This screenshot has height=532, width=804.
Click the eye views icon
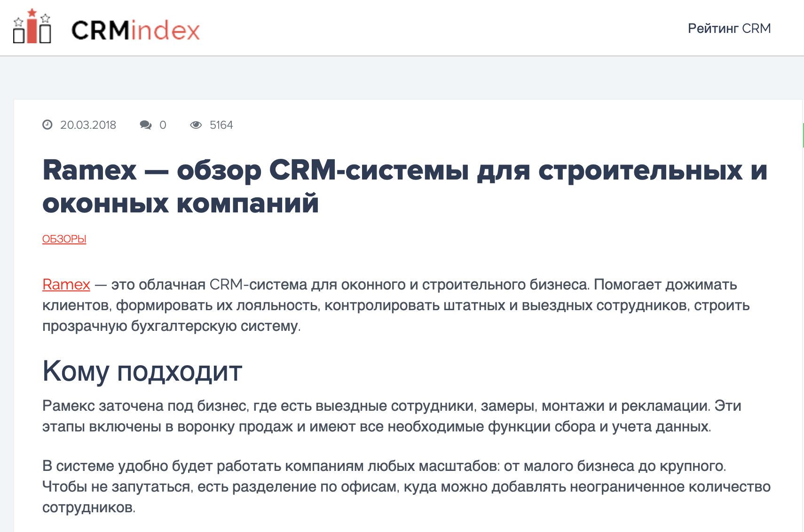196,125
